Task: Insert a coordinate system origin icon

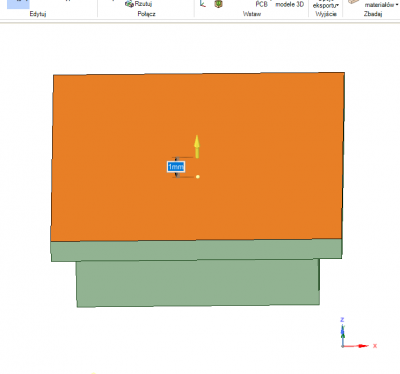Action: [203, 4]
